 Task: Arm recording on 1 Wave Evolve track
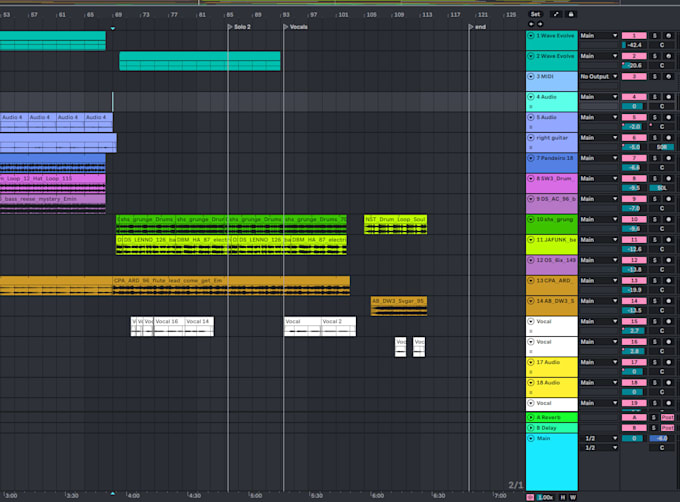pos(668,36)
